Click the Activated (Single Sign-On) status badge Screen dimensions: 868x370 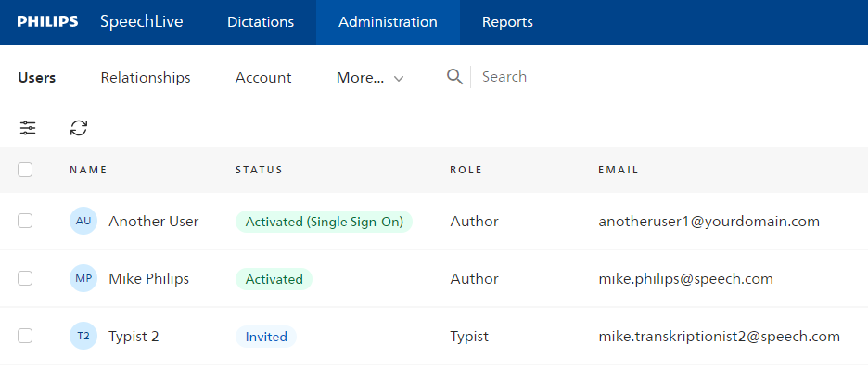pyautogui.click(x=325, y=222)
